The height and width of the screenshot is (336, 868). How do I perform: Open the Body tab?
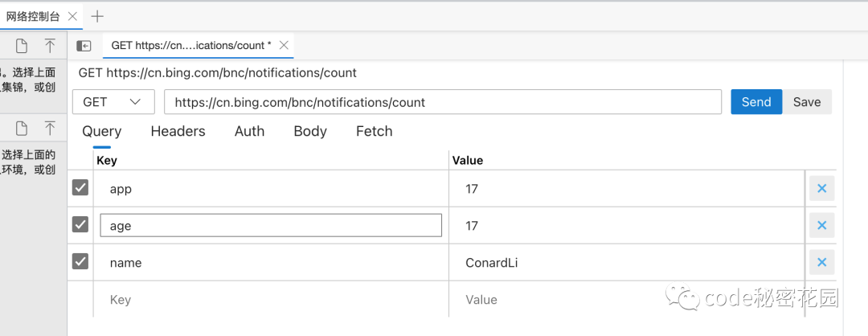310,131
